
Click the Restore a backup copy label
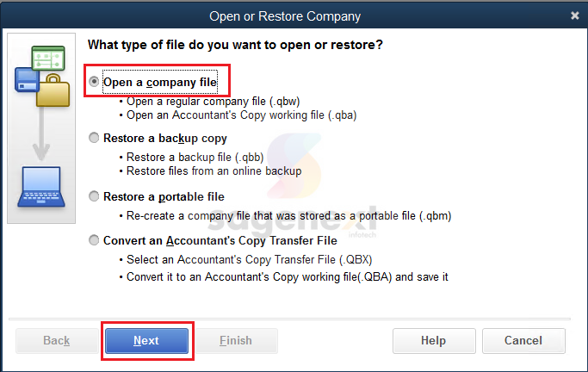click(165, 138)
